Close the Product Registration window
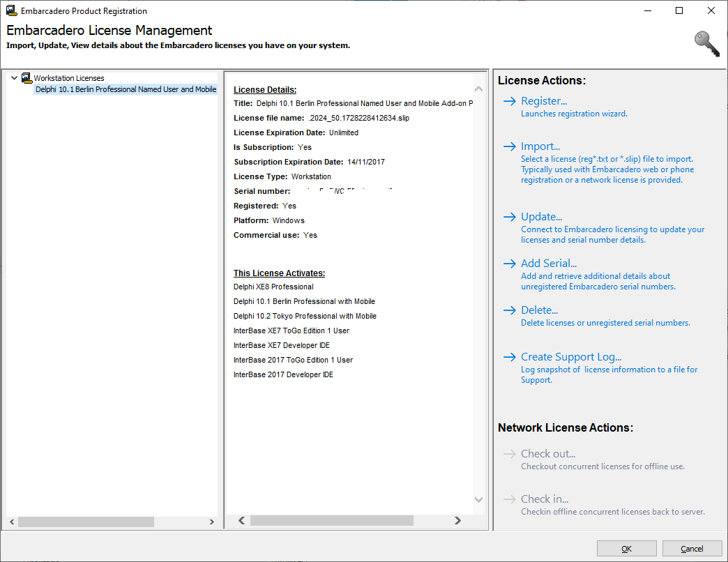Screen dimensions: 728x562 tap(711, 10)
